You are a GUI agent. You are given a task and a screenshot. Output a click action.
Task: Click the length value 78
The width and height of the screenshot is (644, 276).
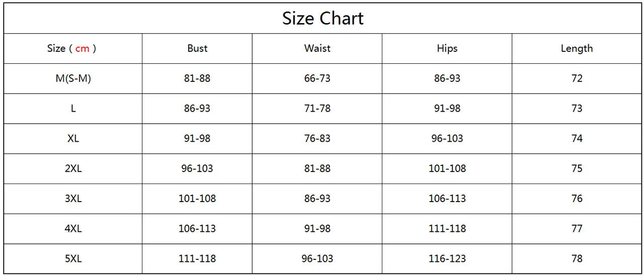pos(577,258)
